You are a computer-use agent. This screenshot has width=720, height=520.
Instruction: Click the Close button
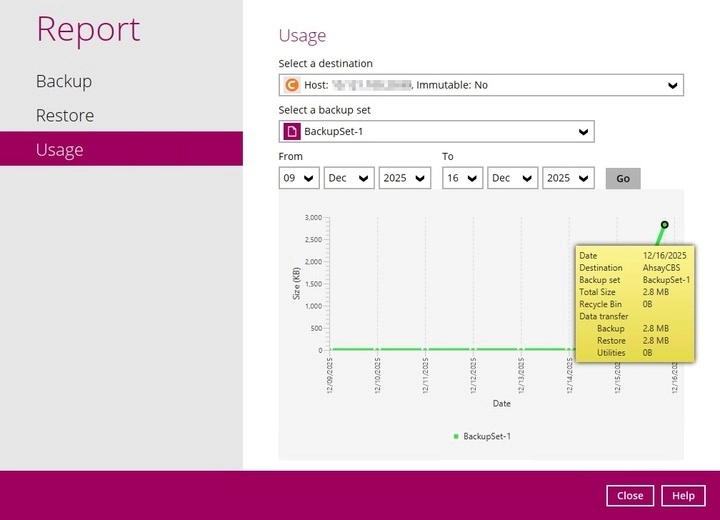pos(630,496)
